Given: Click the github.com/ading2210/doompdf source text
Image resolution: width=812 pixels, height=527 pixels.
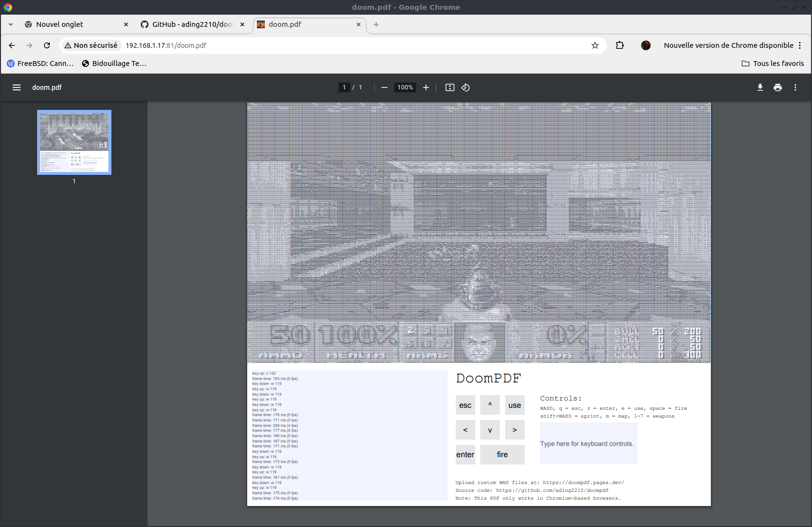Looking at the screenshot, I should [x=532, y=490].
